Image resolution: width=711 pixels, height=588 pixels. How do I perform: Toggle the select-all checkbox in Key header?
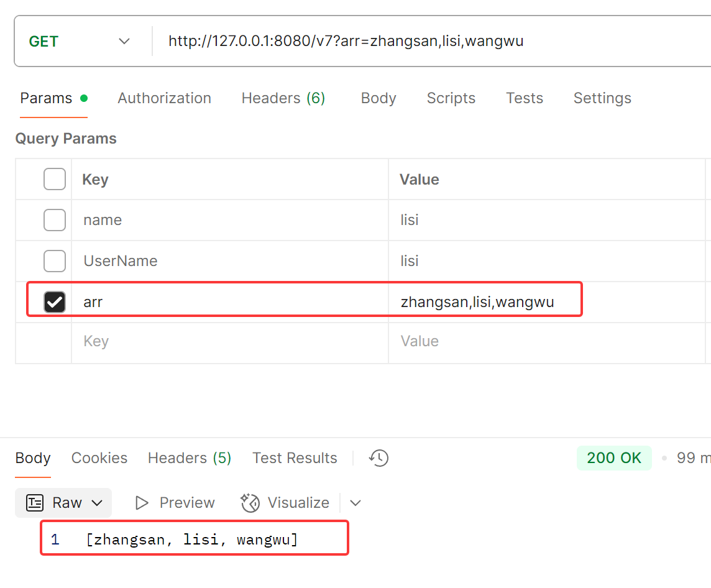pos(55,179)
